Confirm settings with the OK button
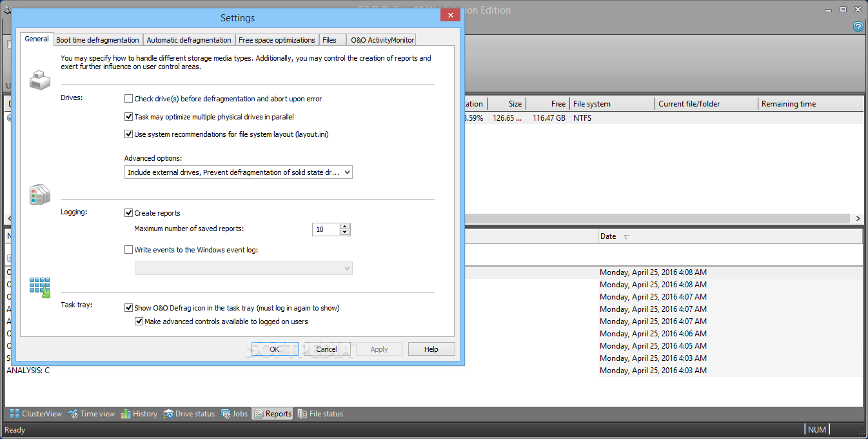Viewport: 868px width, 439px height. [x=275, y=349]
